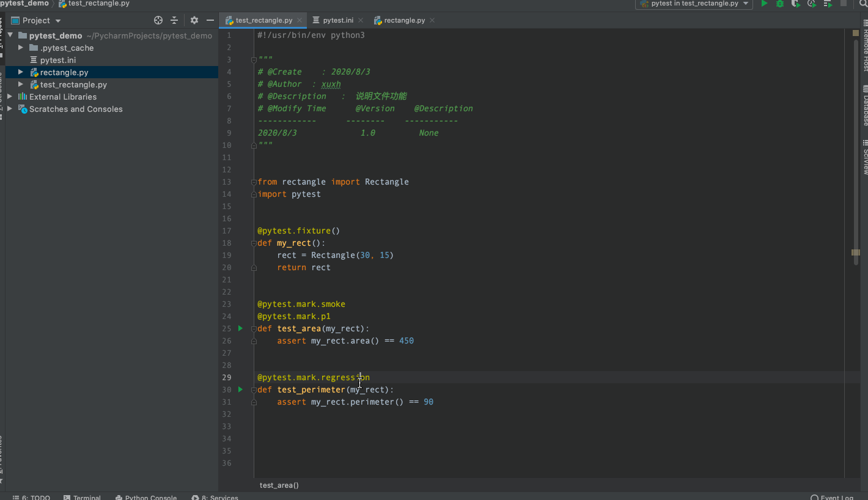Open the Services tool window

[x=215, y=496]
